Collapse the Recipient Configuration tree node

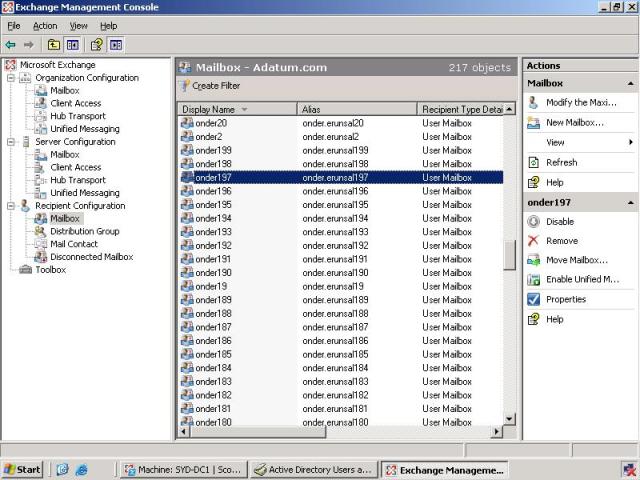[x=11, y=206]
